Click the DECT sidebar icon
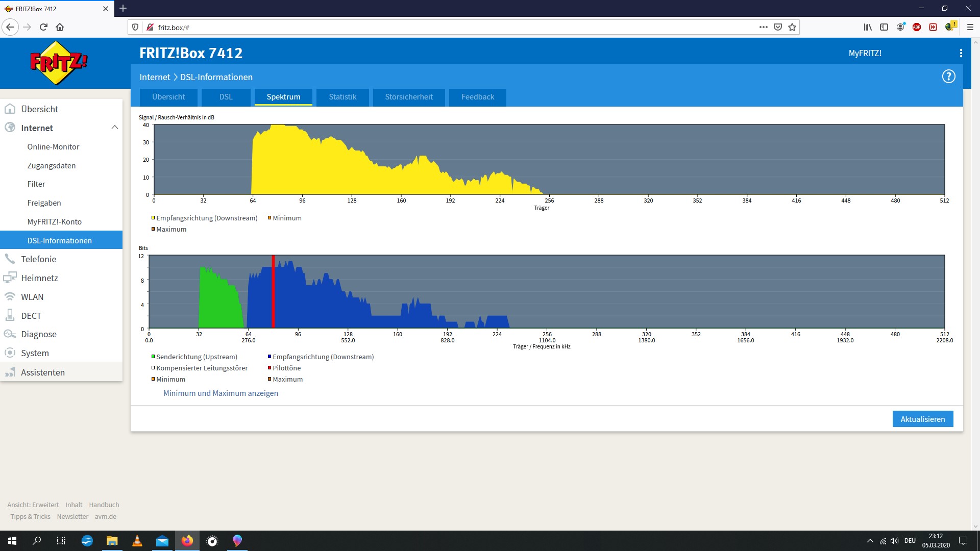Image resolution: width=980 pixels, height=551 pixels. 11,315
